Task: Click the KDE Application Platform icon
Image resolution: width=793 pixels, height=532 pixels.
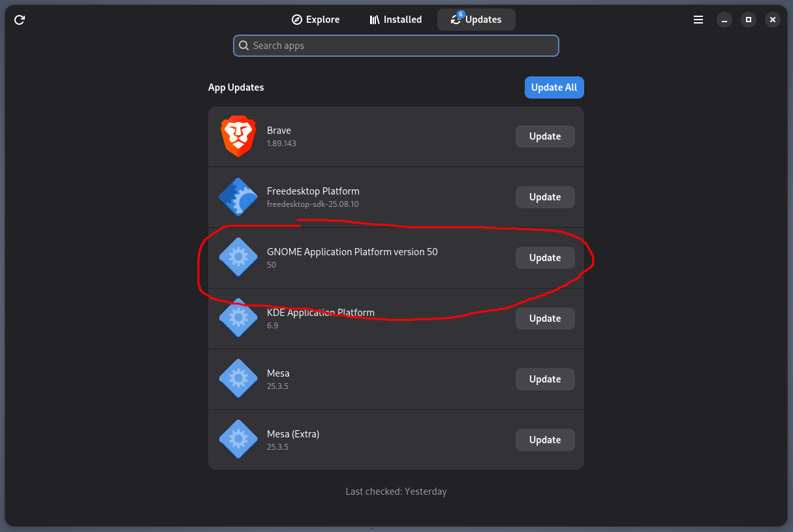Action: [238, 318]
